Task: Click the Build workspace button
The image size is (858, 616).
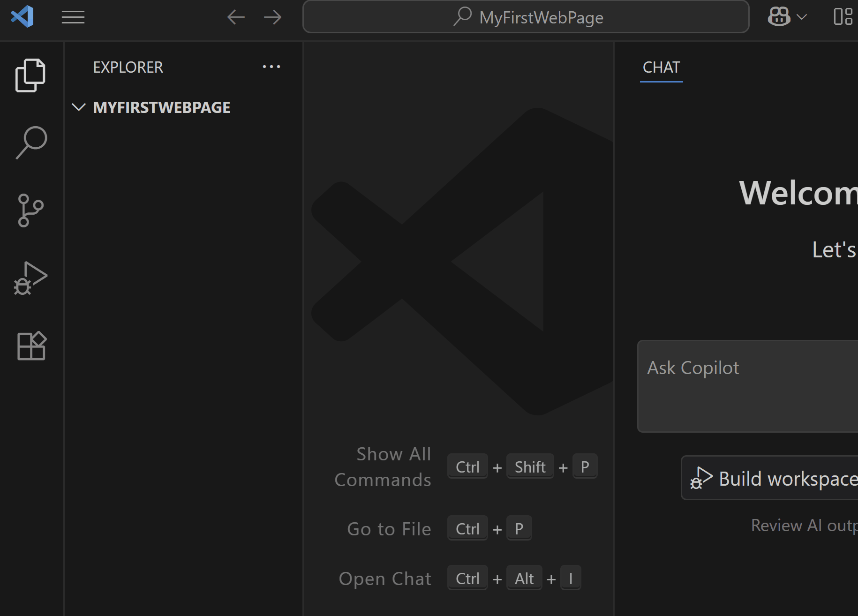Action: click(x=778, y=478)
